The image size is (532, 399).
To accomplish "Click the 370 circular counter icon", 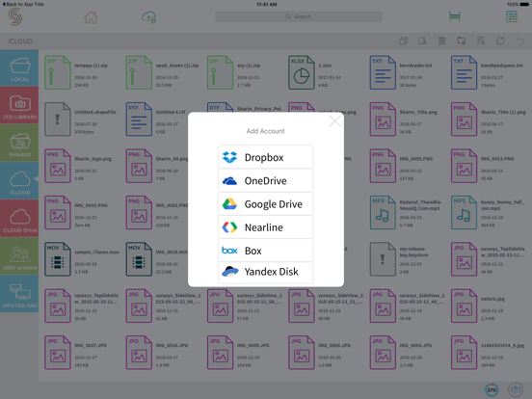I will [x=492, y=389].
